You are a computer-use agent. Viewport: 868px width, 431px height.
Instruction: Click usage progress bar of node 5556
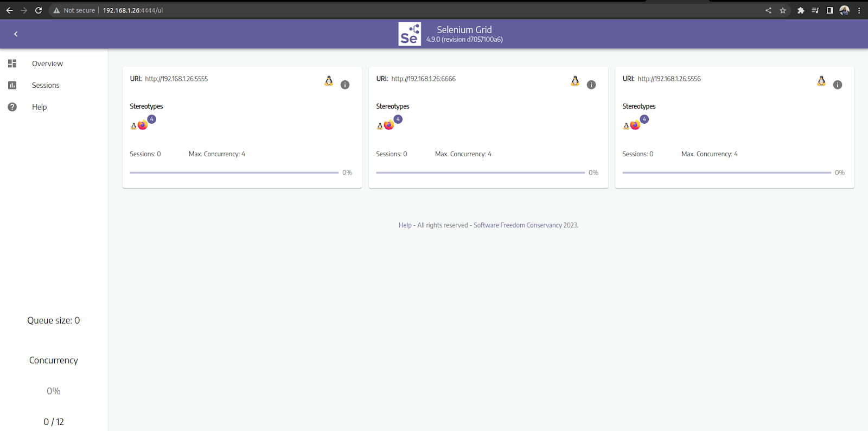pyautogui.click(x=726, y=173)
